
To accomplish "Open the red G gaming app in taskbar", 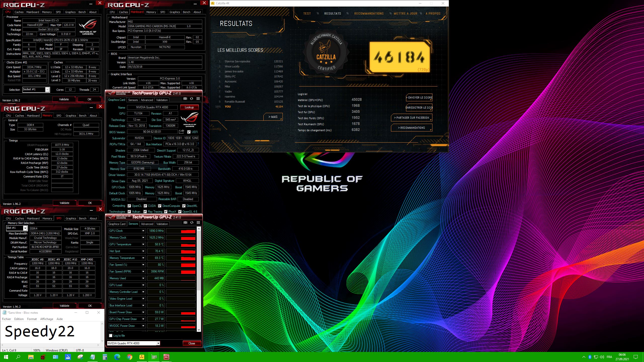I will pyautogui.click(x=43, y=357).
